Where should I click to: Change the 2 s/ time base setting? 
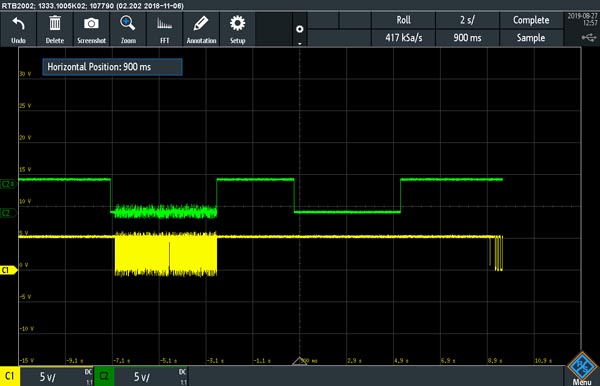pyautogui.click(x=467, y=20)
